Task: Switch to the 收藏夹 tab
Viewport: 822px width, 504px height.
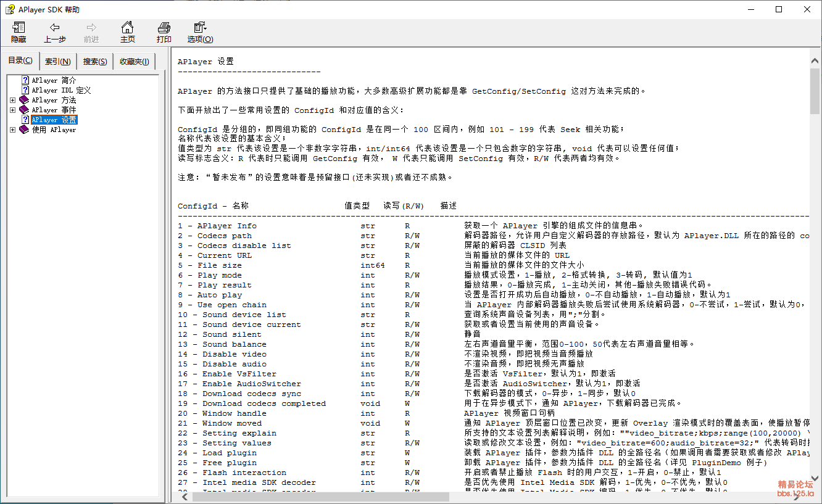Action: pos(135,62)
